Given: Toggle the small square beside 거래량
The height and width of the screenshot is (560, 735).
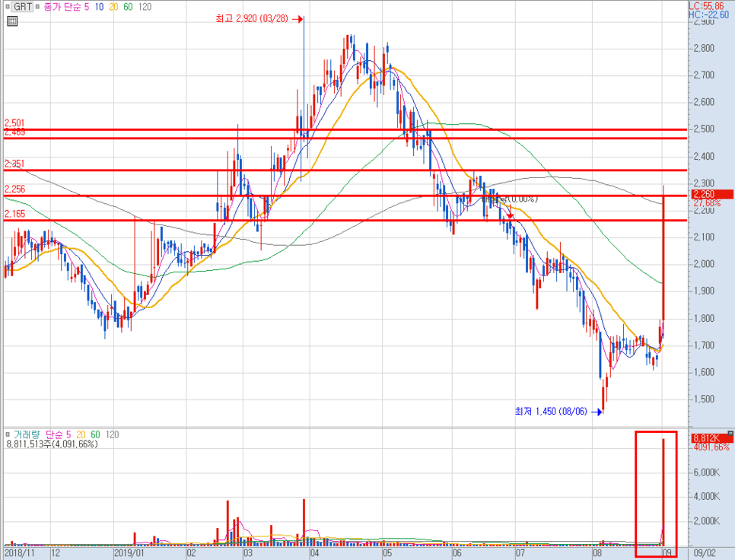Looking at the screenshot, I should coord(7,434).
